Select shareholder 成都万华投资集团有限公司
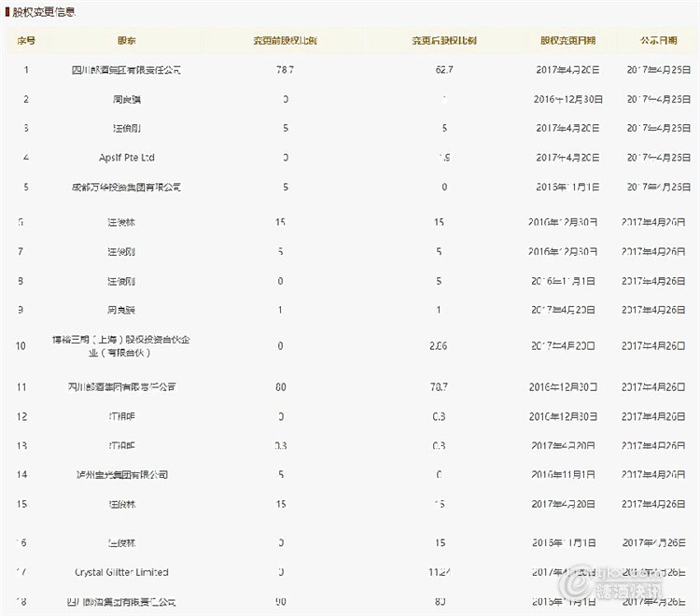700x616 pixels. click(126, 187)
